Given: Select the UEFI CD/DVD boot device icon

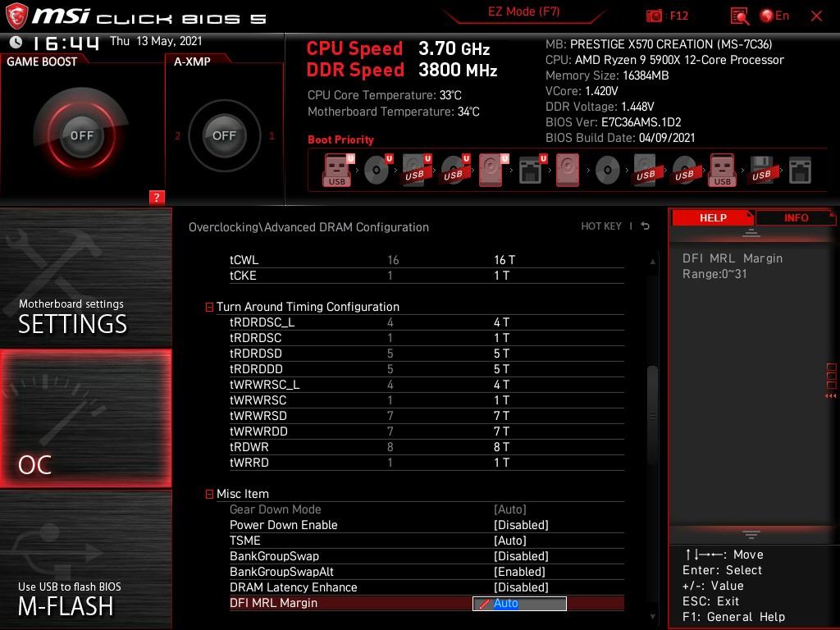Looking at the screenshot, I should point(377,171).
